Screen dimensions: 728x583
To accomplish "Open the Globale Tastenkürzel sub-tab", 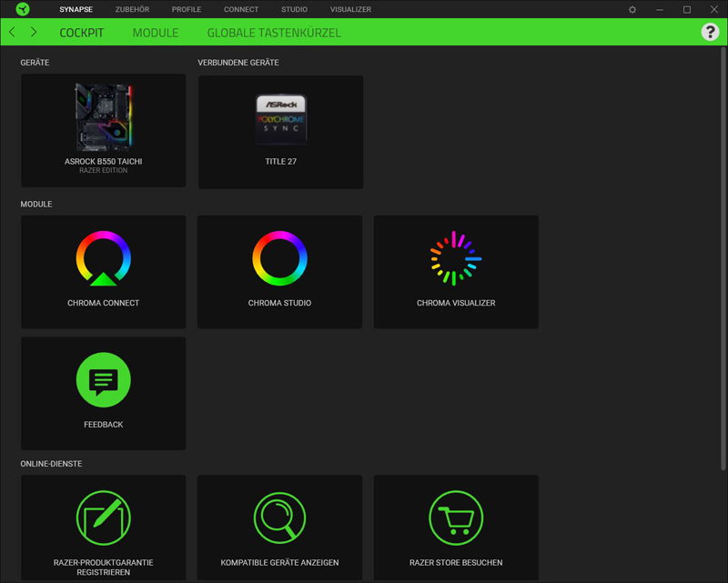I will click(x=274, y=33).
